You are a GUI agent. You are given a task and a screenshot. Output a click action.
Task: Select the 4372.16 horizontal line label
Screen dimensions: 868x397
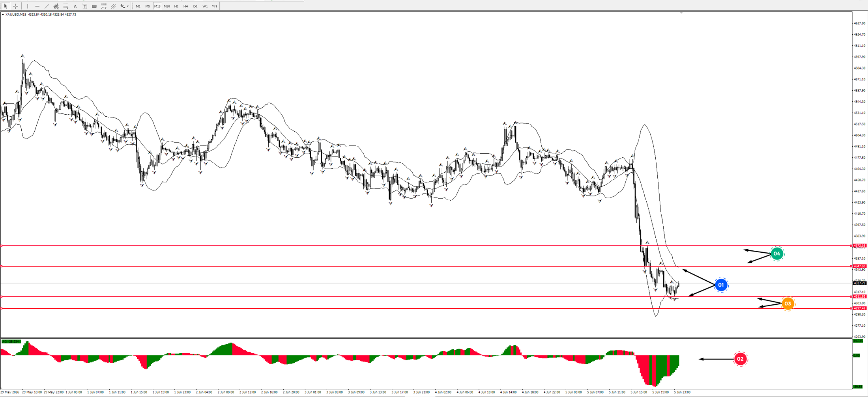[860, 246]
